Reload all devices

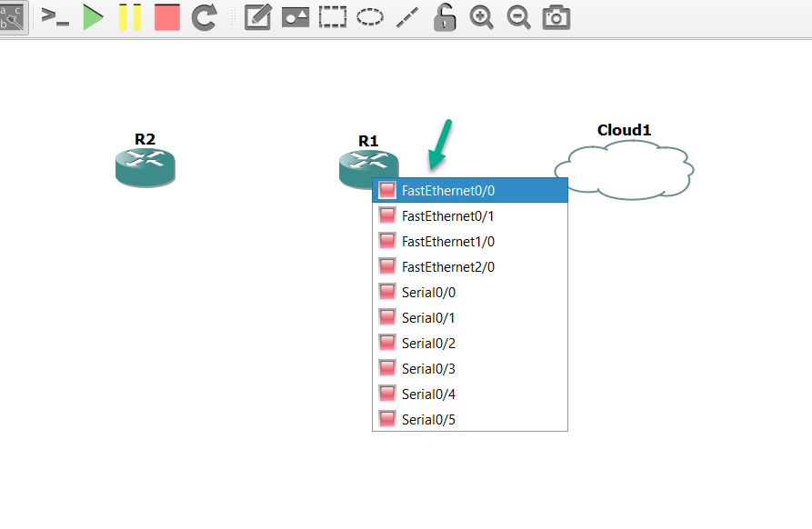pos(205,17)
